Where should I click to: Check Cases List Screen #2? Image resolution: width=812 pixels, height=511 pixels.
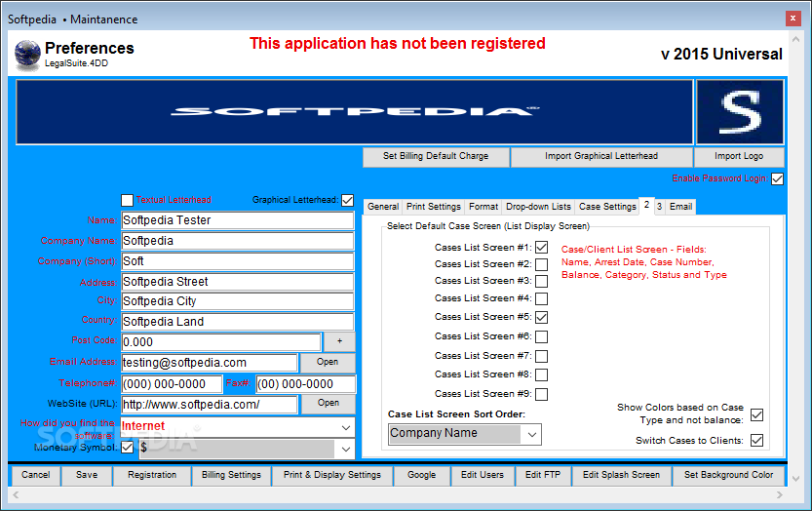tap(542, 264)
